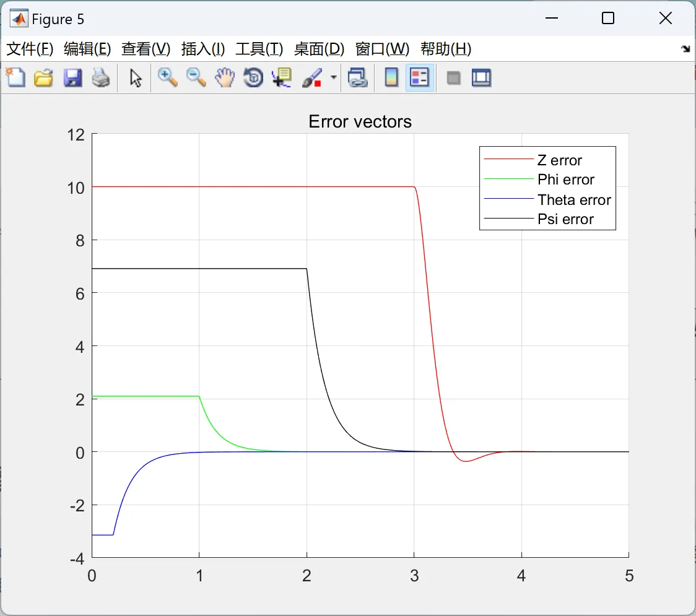The image size is (696, 616).
Task: Click the x-axis tick label 5
Action: [629, 576]
